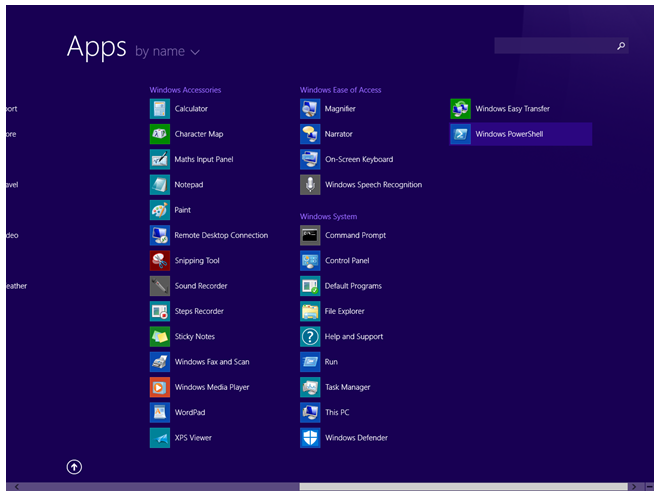Viewport: 659px width, 496px height.
Task: Click the 'Default Programs' label
Action: point(353,286)
